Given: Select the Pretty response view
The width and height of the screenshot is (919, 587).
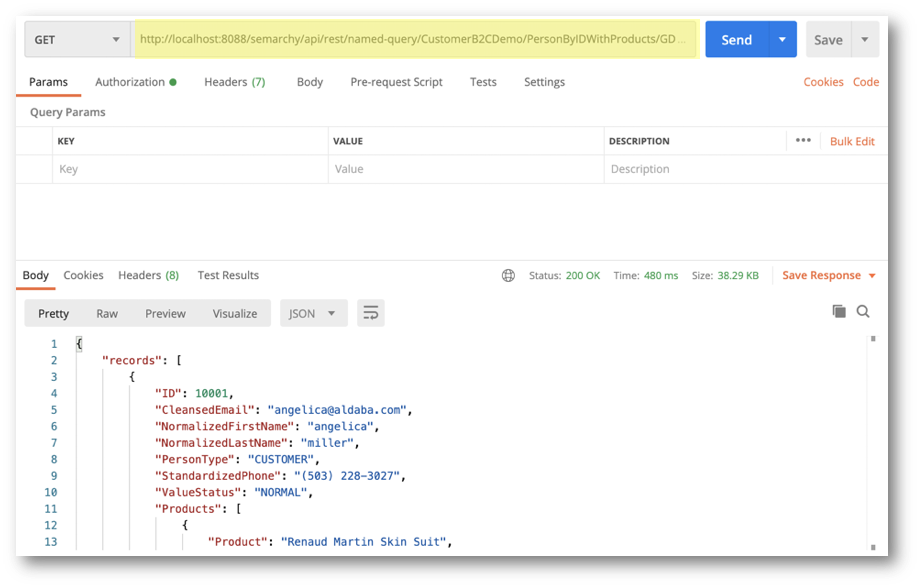Looking at the screenshot, I should tap(52, 312).
